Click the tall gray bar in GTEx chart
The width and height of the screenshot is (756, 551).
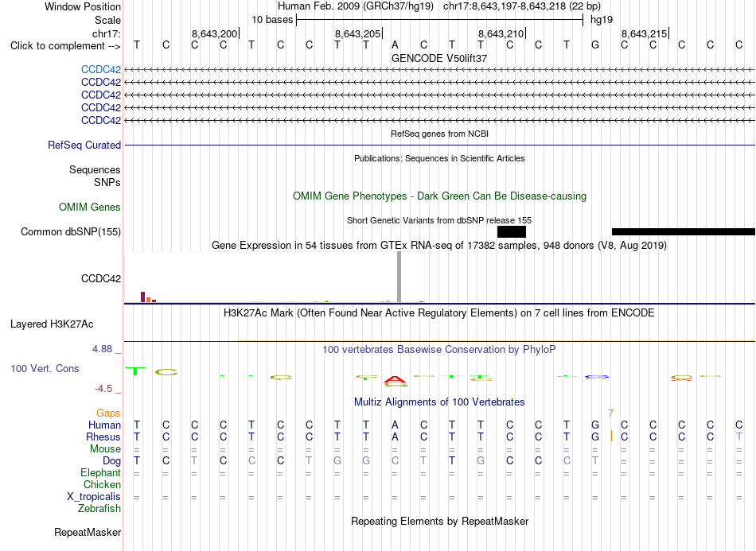pyautogui.click(x=399, y=277)
